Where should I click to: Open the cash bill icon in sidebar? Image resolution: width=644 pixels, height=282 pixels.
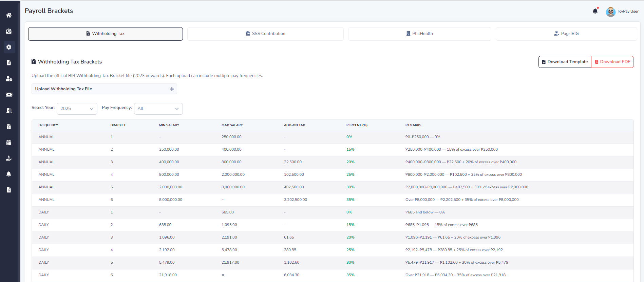point(9,95)
